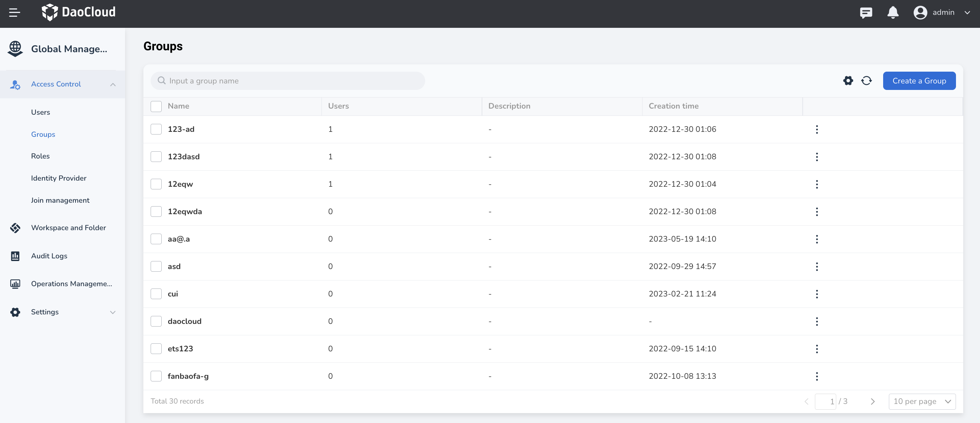Open Users in sidebar

[40, 112]
